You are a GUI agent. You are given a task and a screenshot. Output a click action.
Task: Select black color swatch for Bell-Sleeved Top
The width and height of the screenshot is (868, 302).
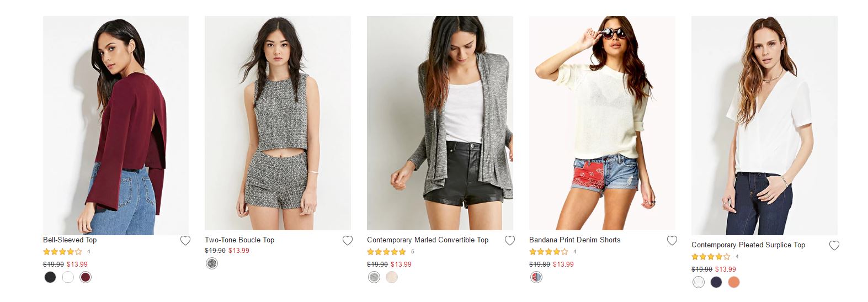click(50, 277)
